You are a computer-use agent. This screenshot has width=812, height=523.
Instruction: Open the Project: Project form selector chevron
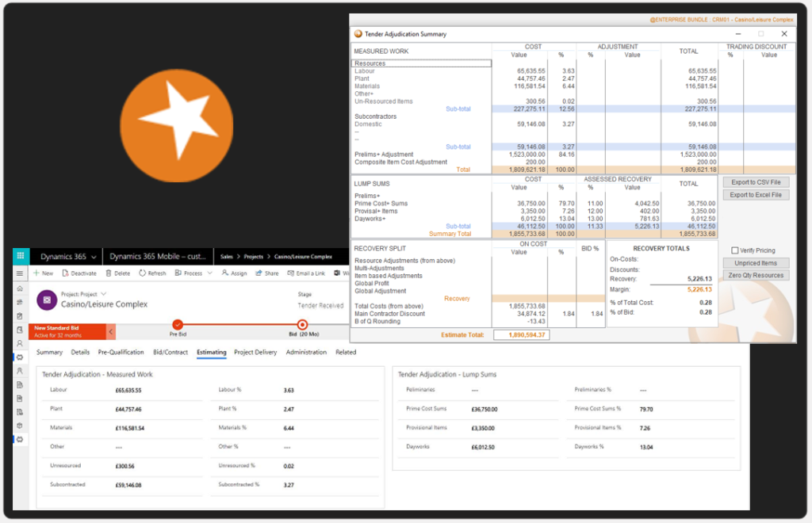click(104, 294)
